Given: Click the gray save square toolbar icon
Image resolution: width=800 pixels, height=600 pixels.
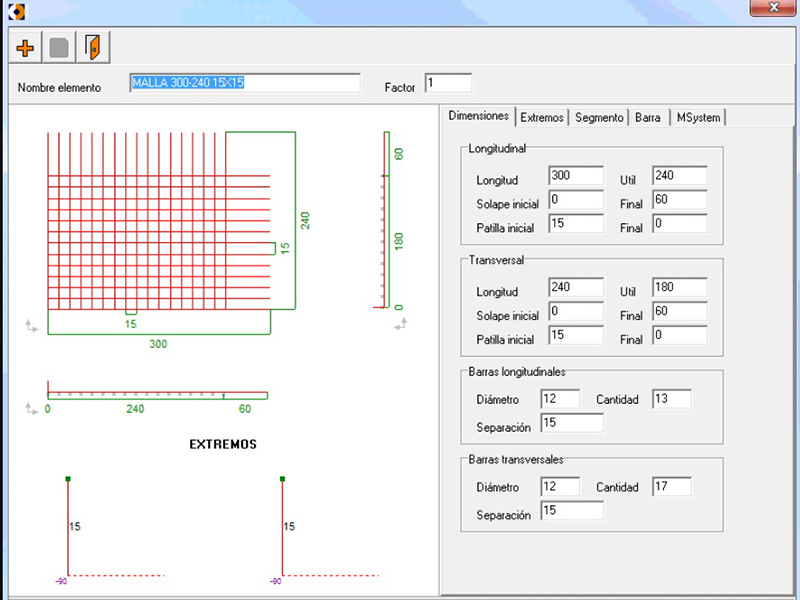Looking at the screenshot, I should [x=59, y=48].
